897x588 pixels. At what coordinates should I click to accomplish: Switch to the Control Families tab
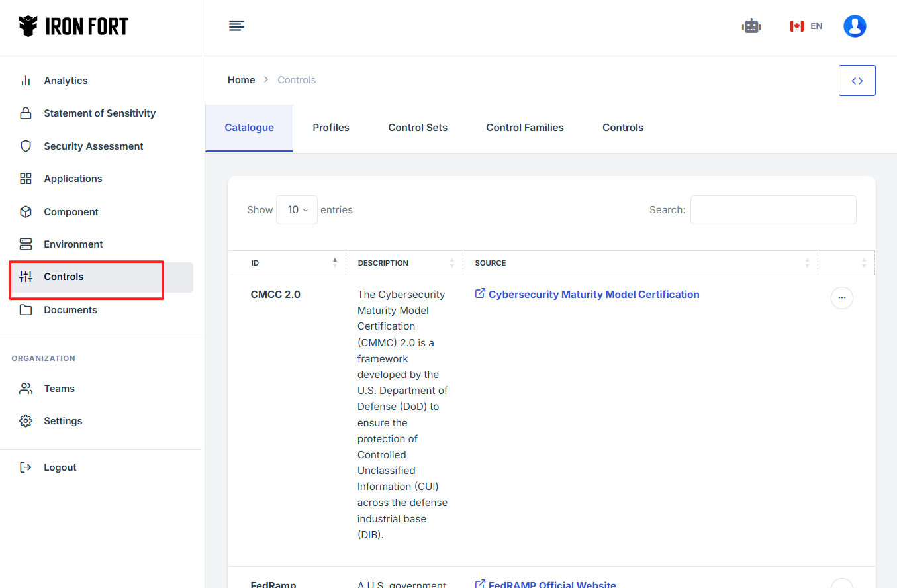coord(524,128)
